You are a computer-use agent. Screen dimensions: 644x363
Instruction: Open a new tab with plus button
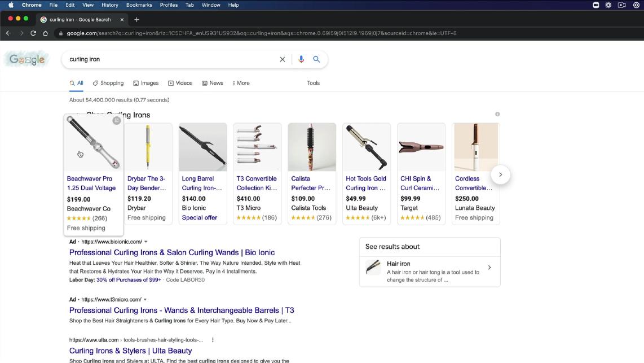coord(137,20)
